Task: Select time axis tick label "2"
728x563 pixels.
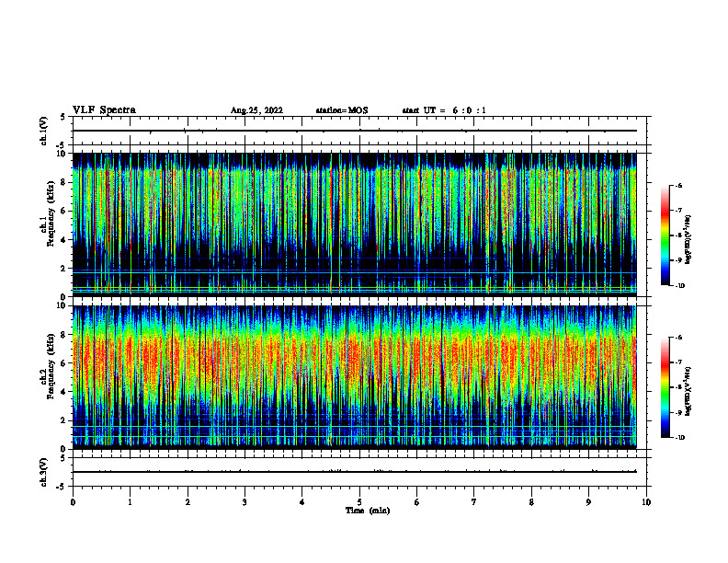Action: tap(188, 502)
